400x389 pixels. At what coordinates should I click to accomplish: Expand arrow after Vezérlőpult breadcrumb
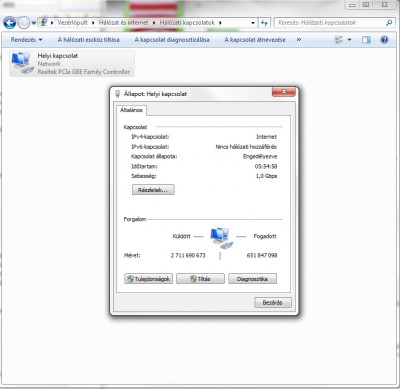[93, 23]
